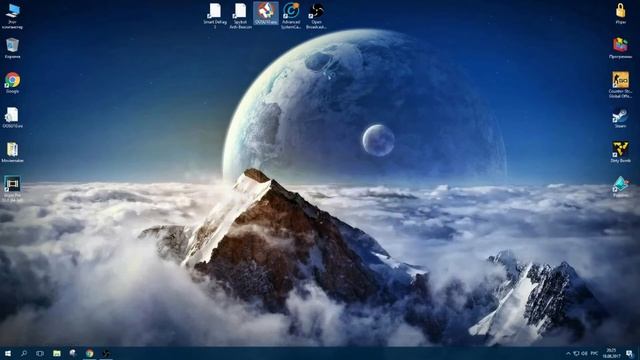Viewport: 640px width, 360px height.
Task: Launch the Steam desktop shortcut
Action: (620, 118)
